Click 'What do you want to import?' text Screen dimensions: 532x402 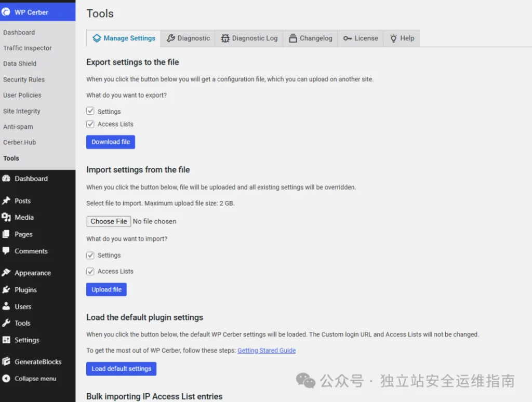pos(127,239)
